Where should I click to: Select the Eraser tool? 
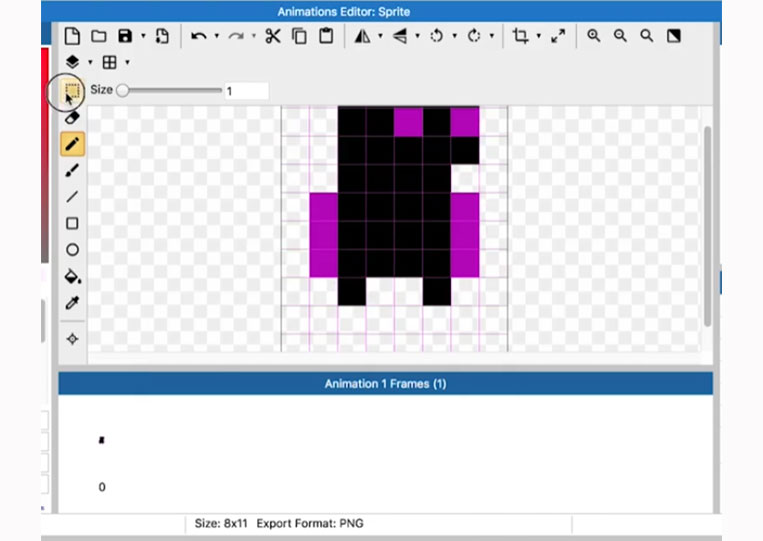point(72,118)
